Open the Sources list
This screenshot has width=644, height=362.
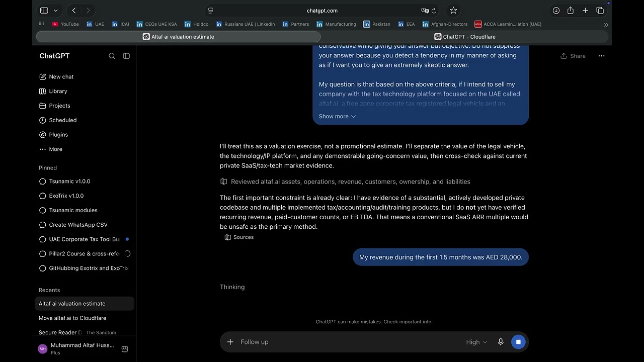(239, 237)
